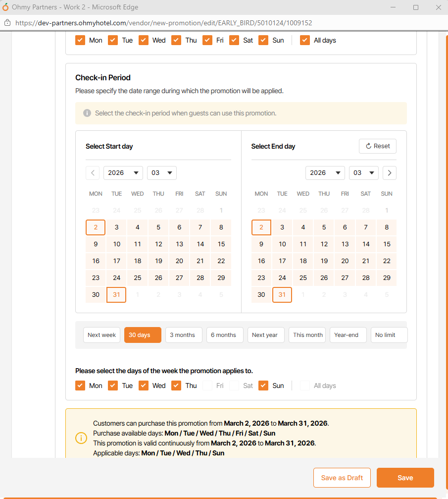Uncheck Mon in check-in weekdays
The width and height of the screenshot is (448, 499).
(80, 386)
